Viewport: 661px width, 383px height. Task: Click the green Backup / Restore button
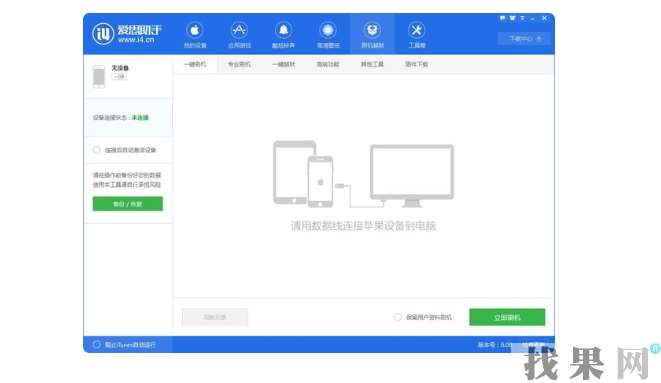pyautogui.click(x=128, y=204)
